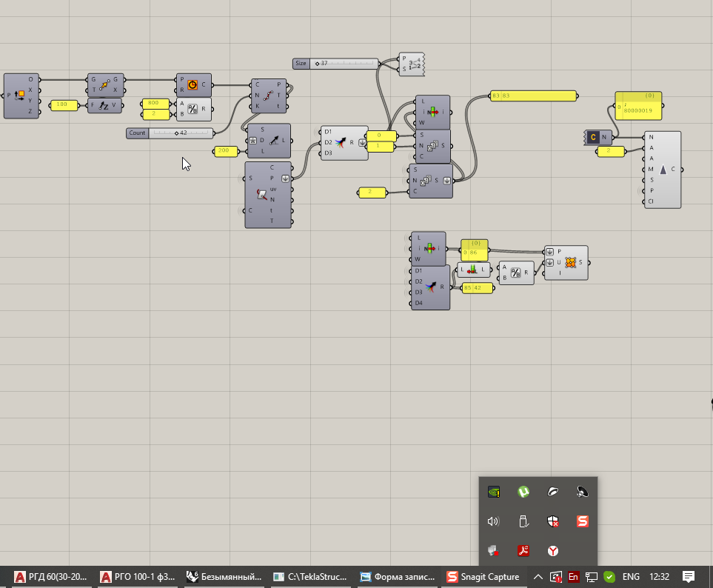Click the uv output label on intersection component
The height and width of the screenshot is (588, 713).
point(272,189)
